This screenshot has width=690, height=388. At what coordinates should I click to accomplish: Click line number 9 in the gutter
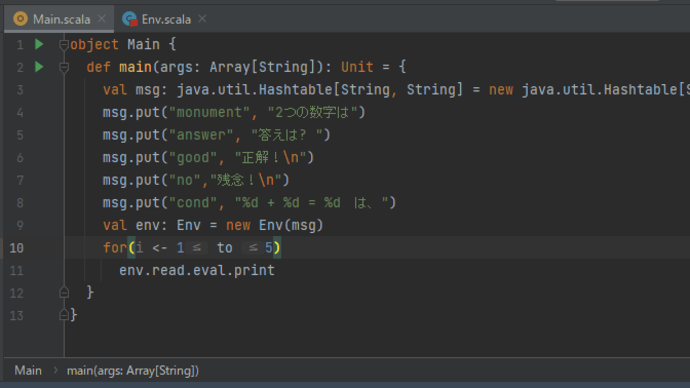coord(20,226)
